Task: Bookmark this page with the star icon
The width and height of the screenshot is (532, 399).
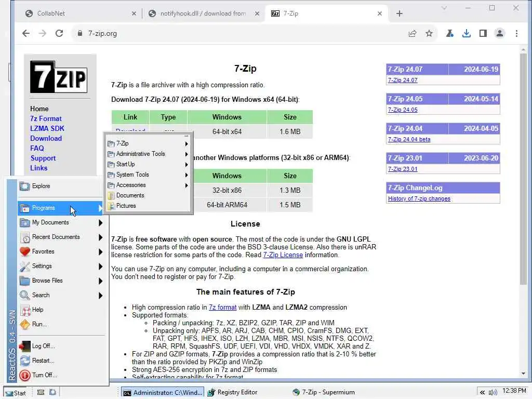Action: [x=429, y=33]
